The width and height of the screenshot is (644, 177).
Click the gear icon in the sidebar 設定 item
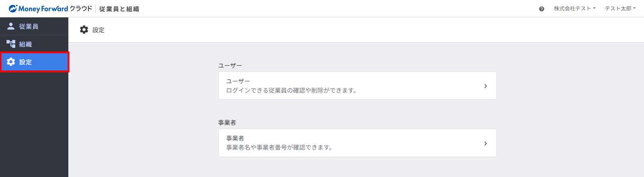click(11, 62)
